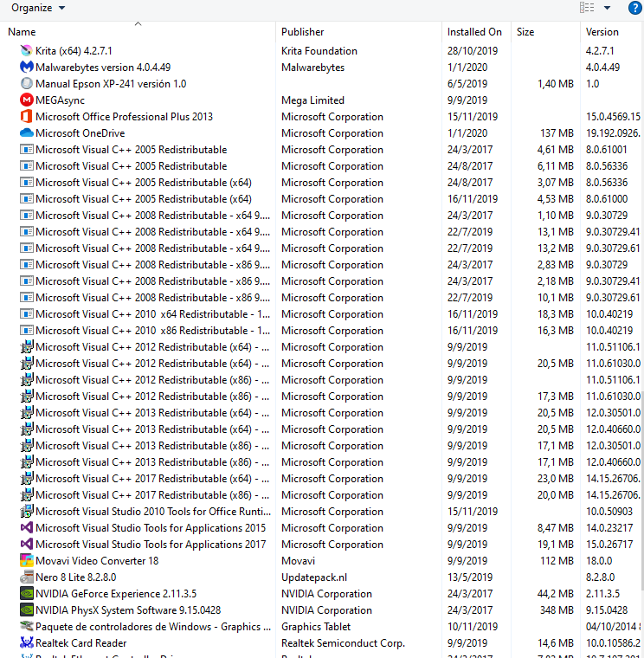Select the Movavi publisher cell
The image size is (644, 658).
(x=298, y=561)
